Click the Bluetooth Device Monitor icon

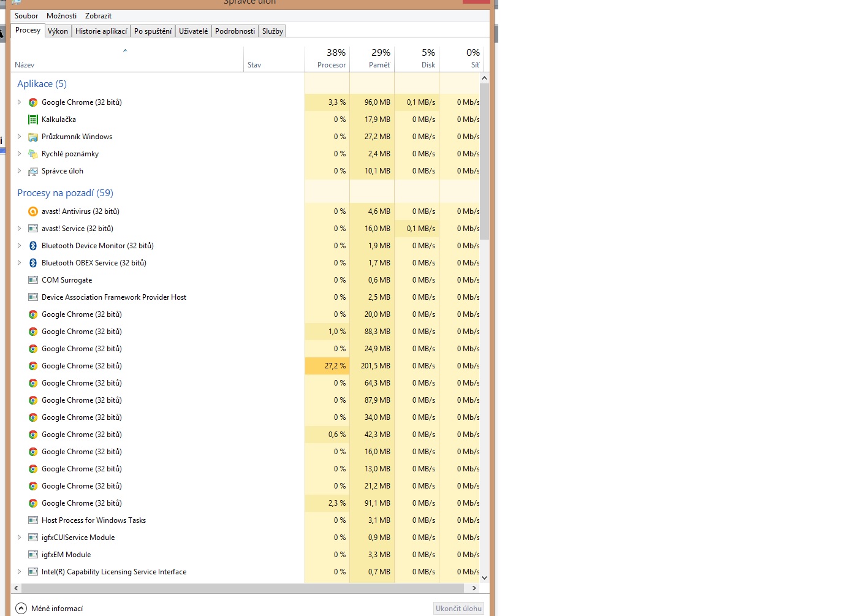[33, 246]
